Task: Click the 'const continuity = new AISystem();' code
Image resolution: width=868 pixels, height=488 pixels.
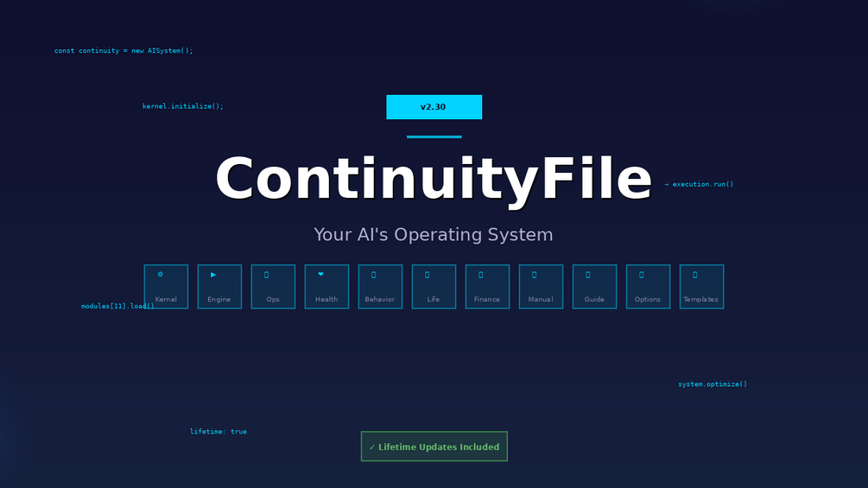Action: tap(124, 50)
